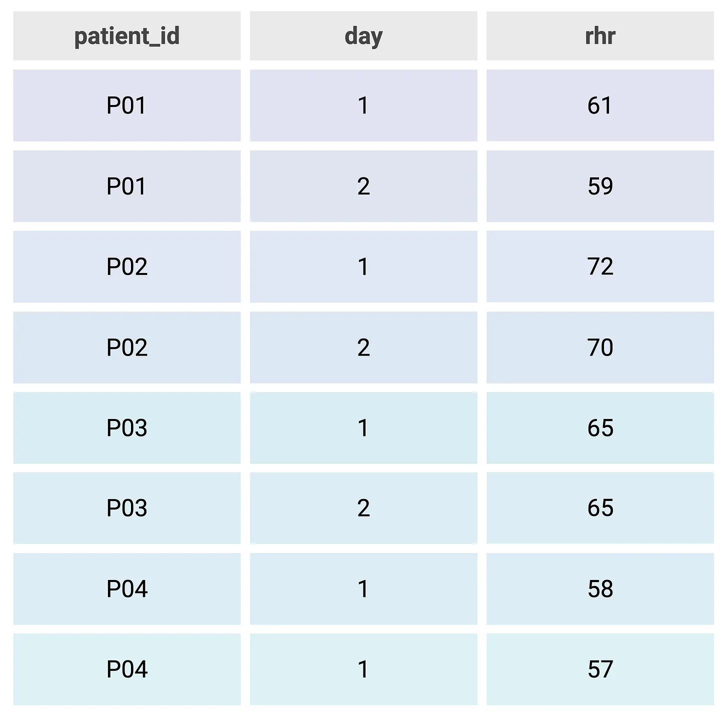Select the cell containing 72
Viewport: 728px width, 715px height.
click(x=600, y=266)
